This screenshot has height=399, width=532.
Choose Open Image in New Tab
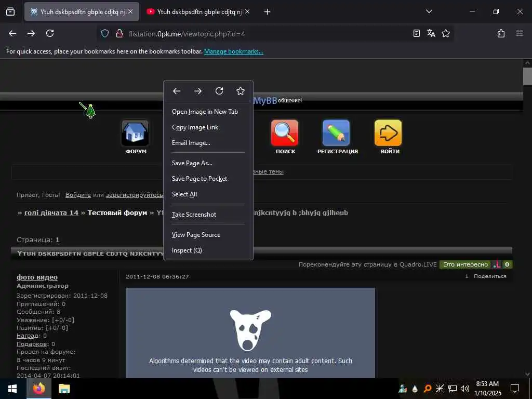(x=208, y=112)
